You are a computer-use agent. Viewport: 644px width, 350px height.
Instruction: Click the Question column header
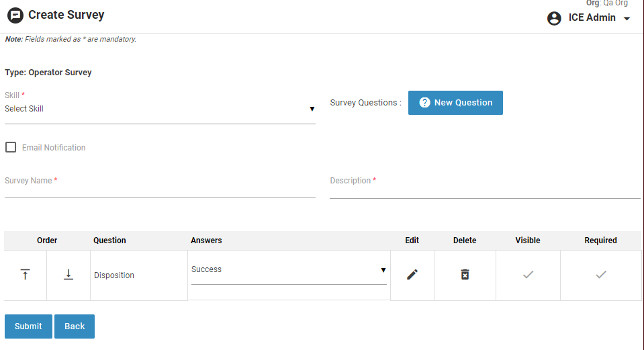click(x=109, y=240)
